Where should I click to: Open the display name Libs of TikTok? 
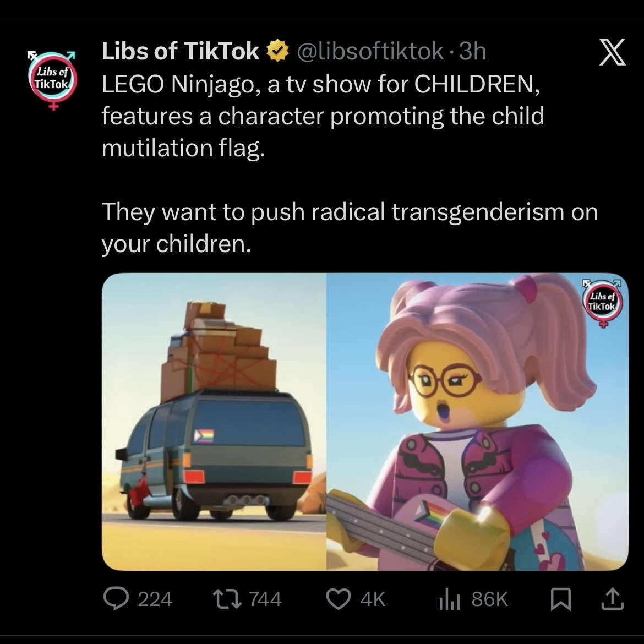pyautogui.click(x=180, y=51)
